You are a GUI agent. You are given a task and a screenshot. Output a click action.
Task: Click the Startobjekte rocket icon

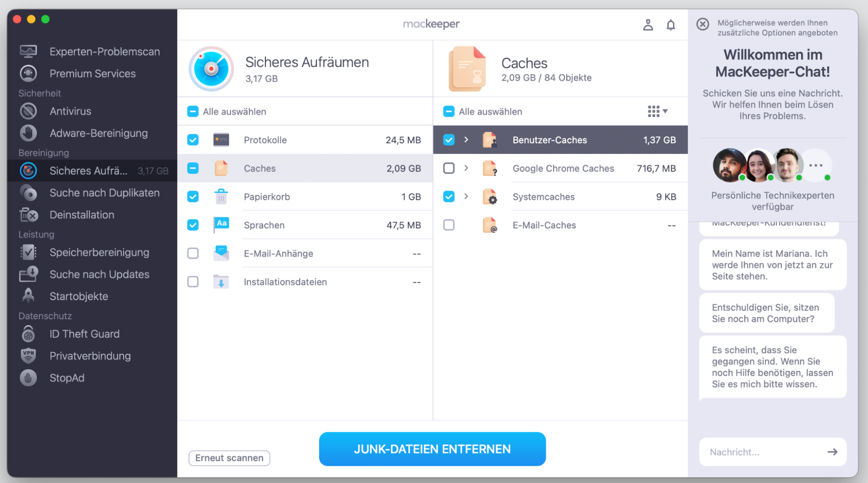point(28,296)
